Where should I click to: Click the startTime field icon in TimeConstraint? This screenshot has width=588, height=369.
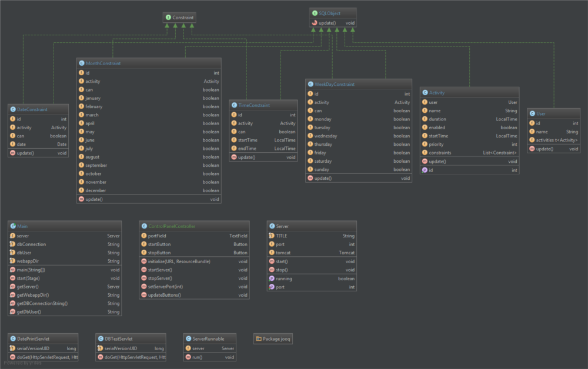click(234, 140)
